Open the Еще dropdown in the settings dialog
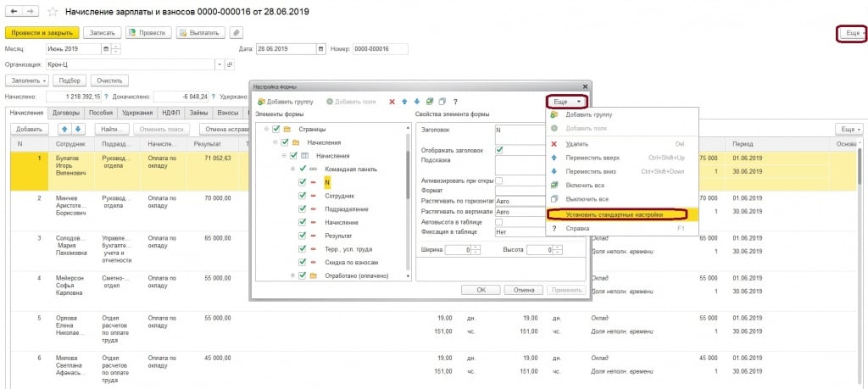This screenshot has height=389, width=868. pos(566,101)
